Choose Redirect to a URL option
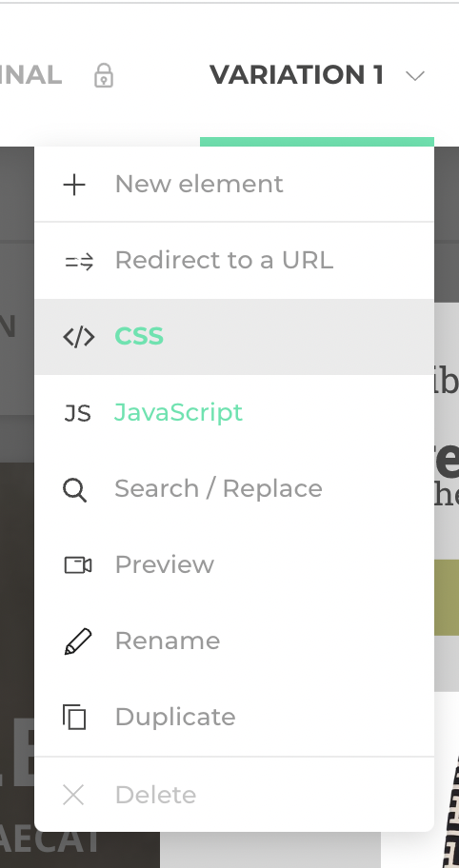Image resolution: width=459 pixels, height=868 pixels. click(234, 261)
